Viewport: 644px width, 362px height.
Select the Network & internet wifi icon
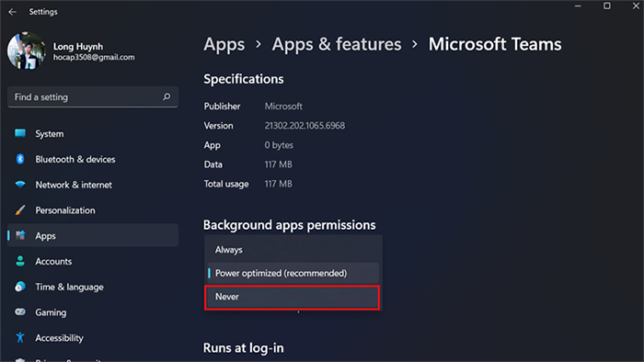20,185
